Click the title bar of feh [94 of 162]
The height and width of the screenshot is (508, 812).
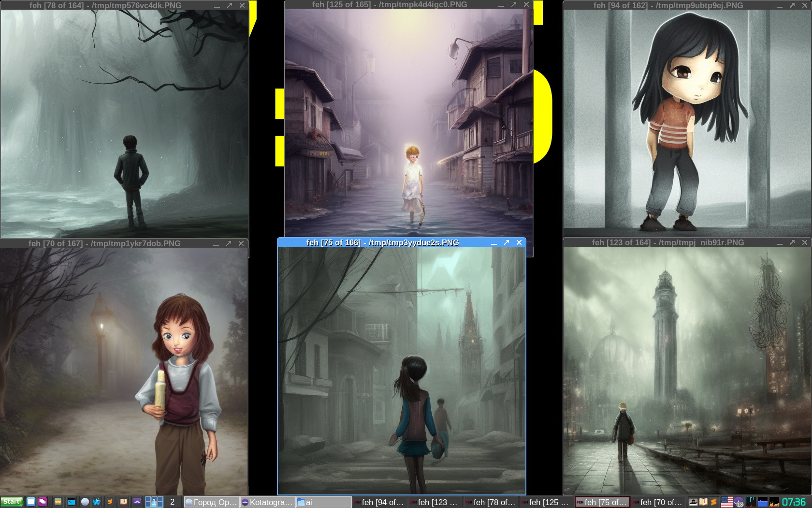click(668, 5)
